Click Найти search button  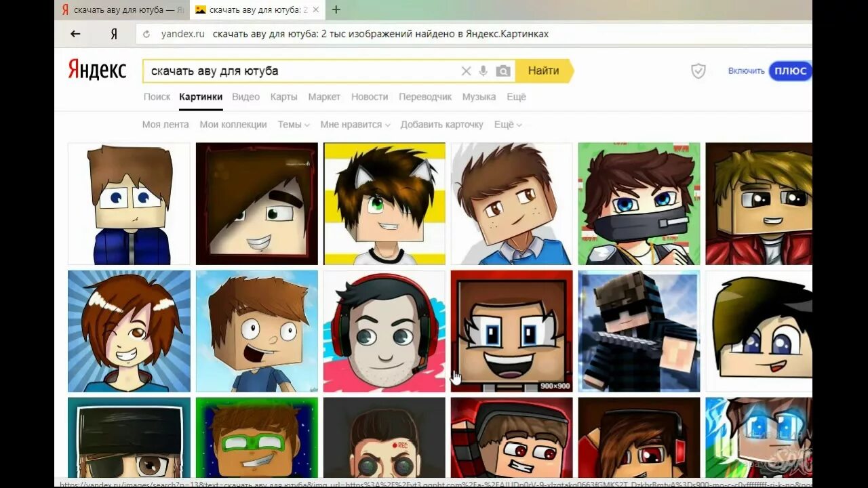(x=544, y=70)
